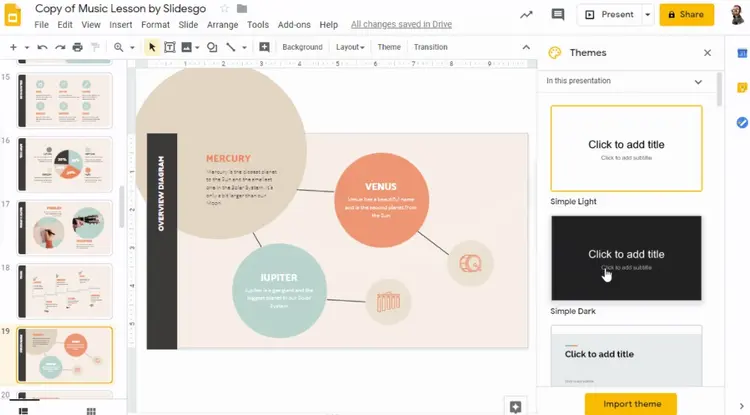Open the Layout dropdown
This screenshot has height=415, width=750.
pyautogui.click(x=350, y=47)
